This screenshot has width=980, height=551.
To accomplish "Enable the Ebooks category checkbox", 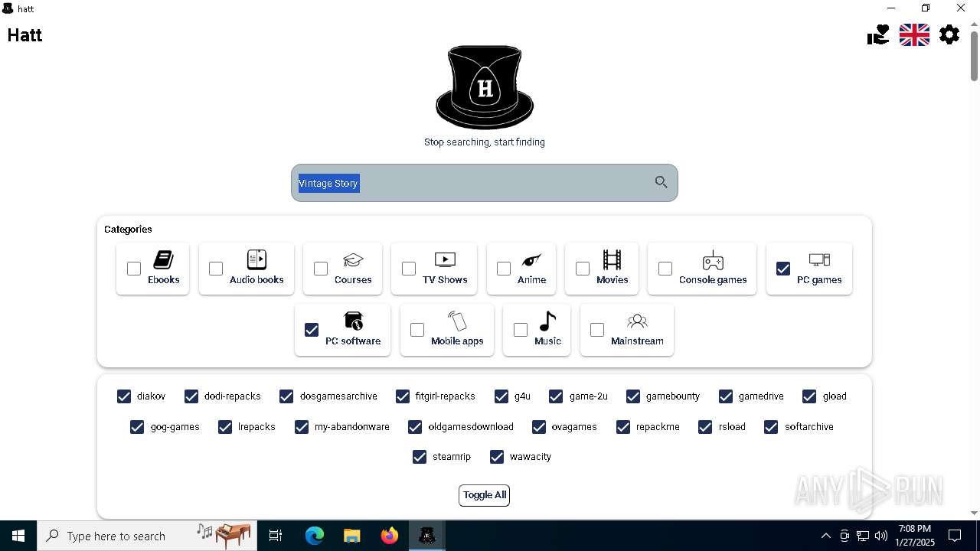I will [x=134, y=269].
